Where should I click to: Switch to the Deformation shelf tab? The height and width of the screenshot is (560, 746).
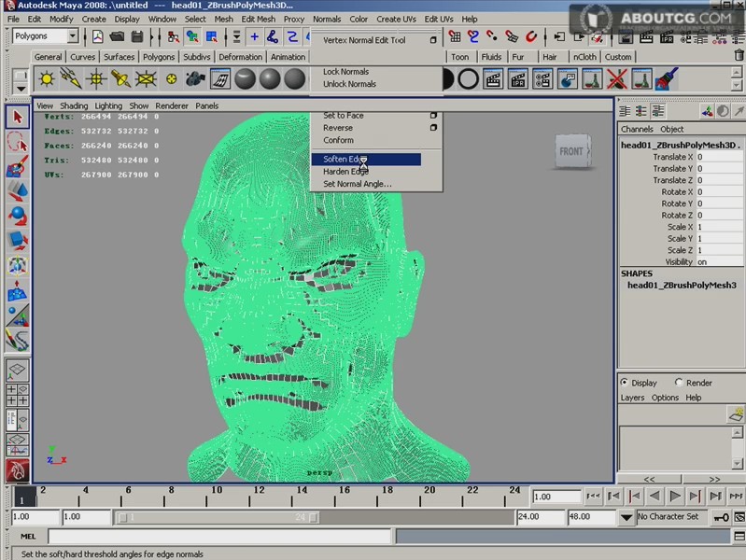coord(240,57)
